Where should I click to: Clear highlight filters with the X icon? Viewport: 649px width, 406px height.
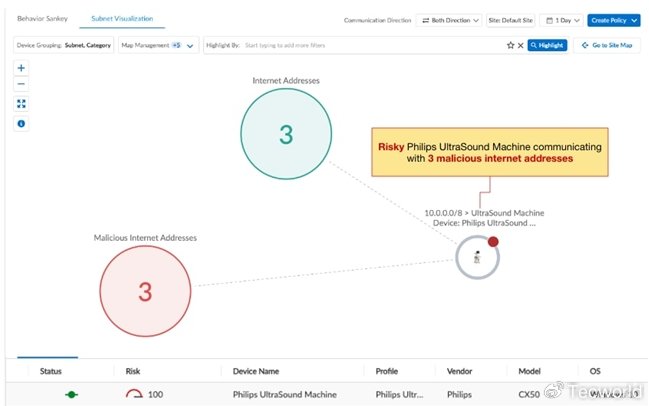[x=521, y=45]
